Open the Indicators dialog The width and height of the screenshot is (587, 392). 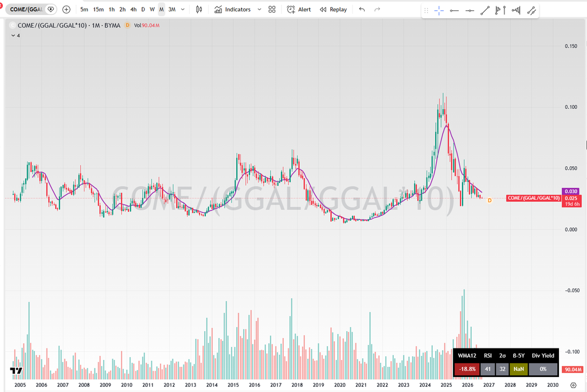[x=233, y=9]
